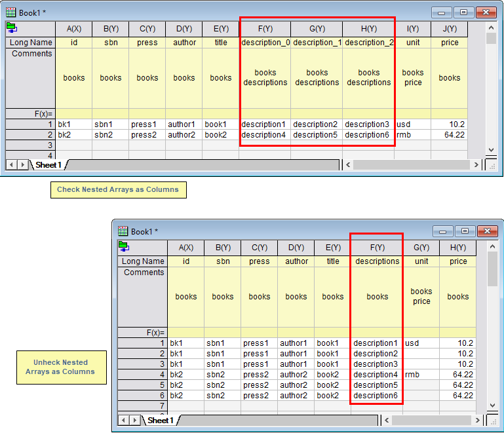The width and height of the screenshot is (504, 433).
Task: Click cell 'rmb' in bottom workbook
Action: point(421,375)
